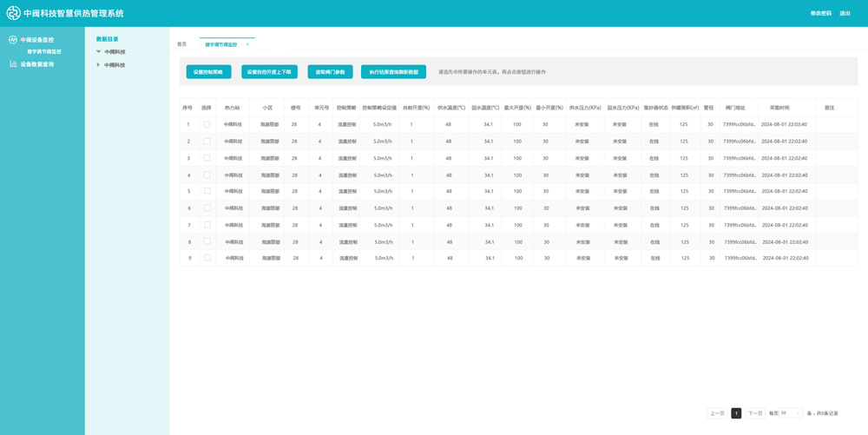Click page number 1 in pagination
Image resolution: width=868 pixels, height=435 pixels.
pos(736,413)
